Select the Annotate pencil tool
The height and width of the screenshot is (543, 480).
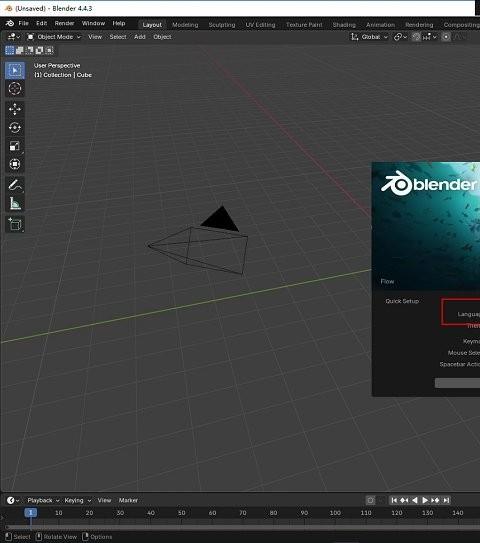15,185
